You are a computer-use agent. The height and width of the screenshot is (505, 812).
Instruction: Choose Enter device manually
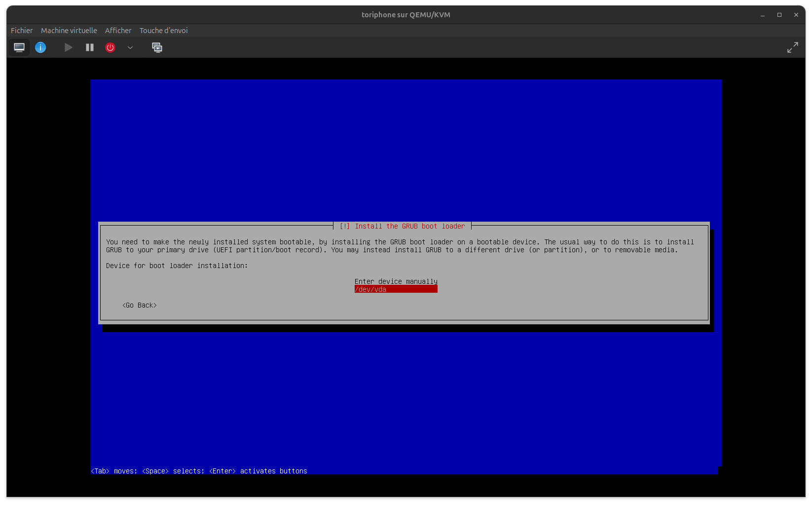(x=396, y=281)
